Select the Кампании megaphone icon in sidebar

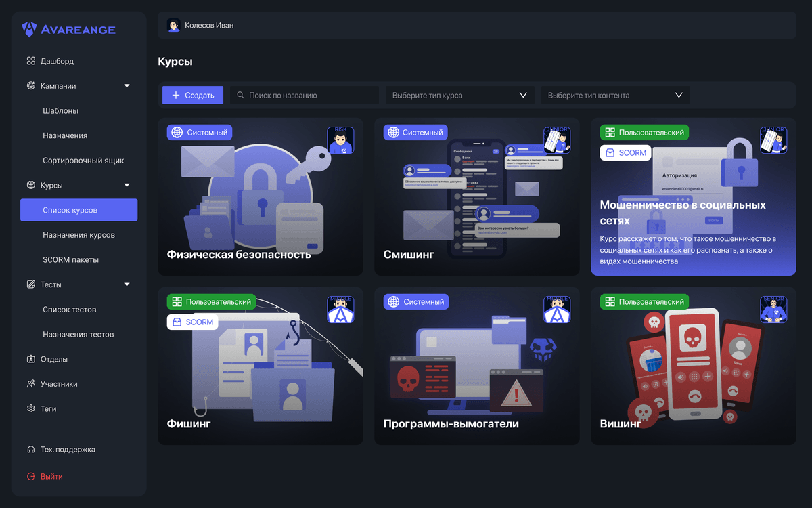[x=30, y=85]
